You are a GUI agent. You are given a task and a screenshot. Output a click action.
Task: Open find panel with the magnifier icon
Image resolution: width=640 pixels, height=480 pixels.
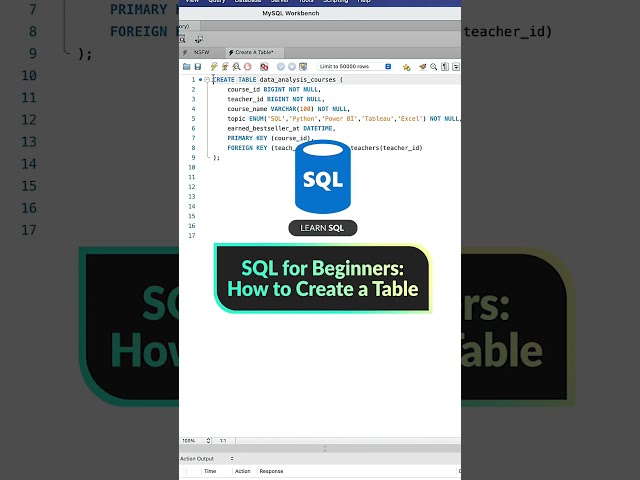(x=433, y=67)
